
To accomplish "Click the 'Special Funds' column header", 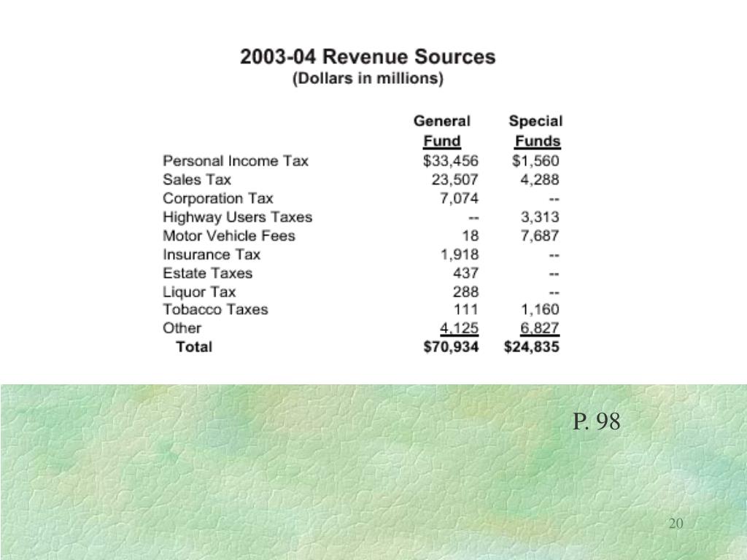I will click(x=536, y=131).
